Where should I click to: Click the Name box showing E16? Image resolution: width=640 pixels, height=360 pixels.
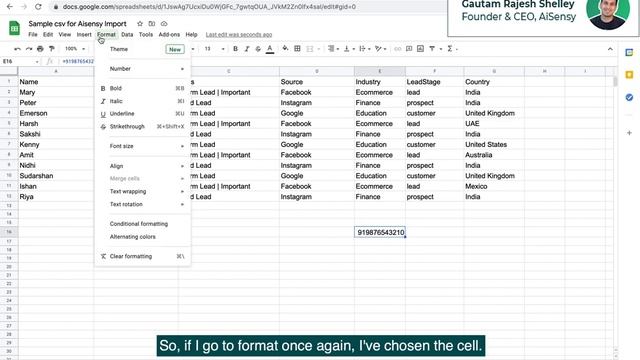pyautogui.click(x=20, y=62)
